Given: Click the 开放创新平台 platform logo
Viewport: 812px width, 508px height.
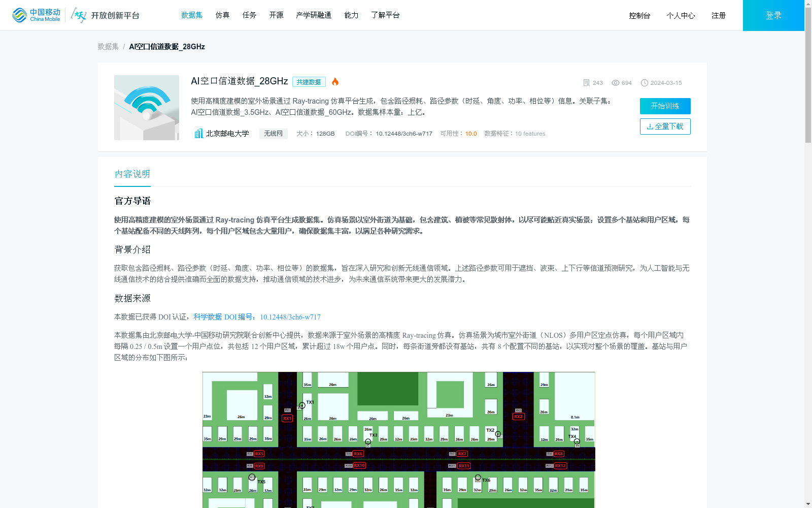Looking at the screenshot, I should [x=106, y=15].
